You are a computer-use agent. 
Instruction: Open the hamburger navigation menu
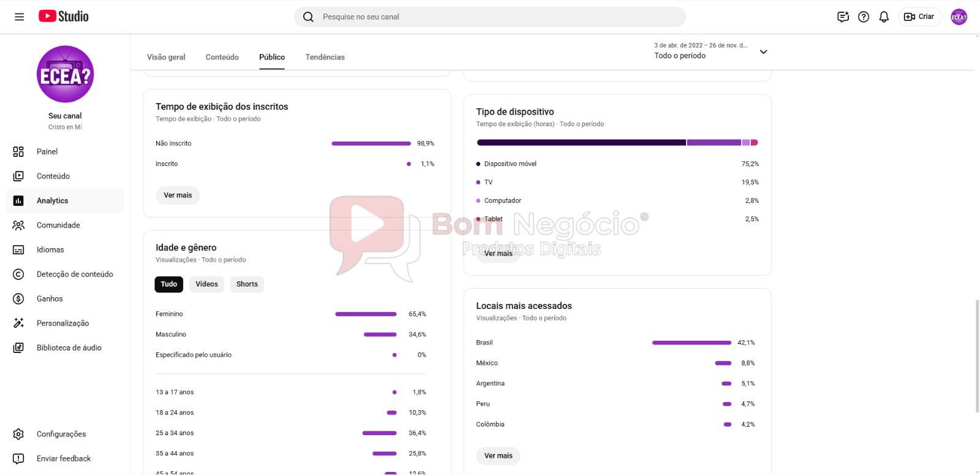20,17
